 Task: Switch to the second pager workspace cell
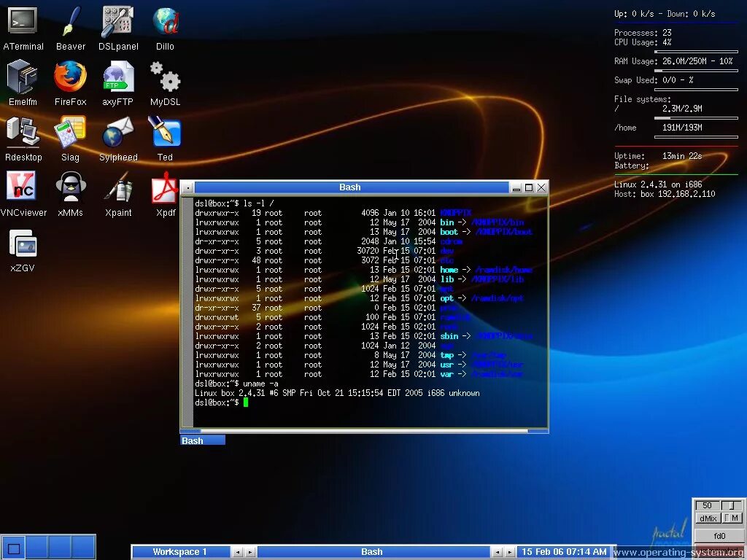(36, 548)
